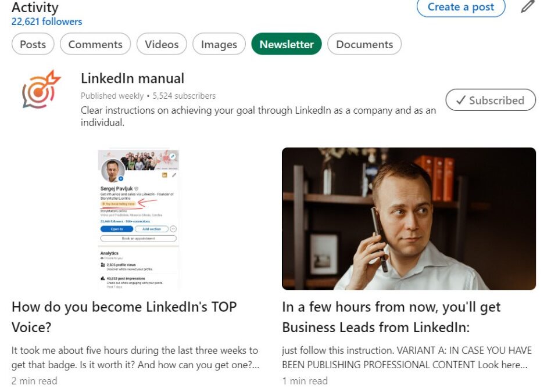
Task: Open the Documents filter
Action: (364, 44)
